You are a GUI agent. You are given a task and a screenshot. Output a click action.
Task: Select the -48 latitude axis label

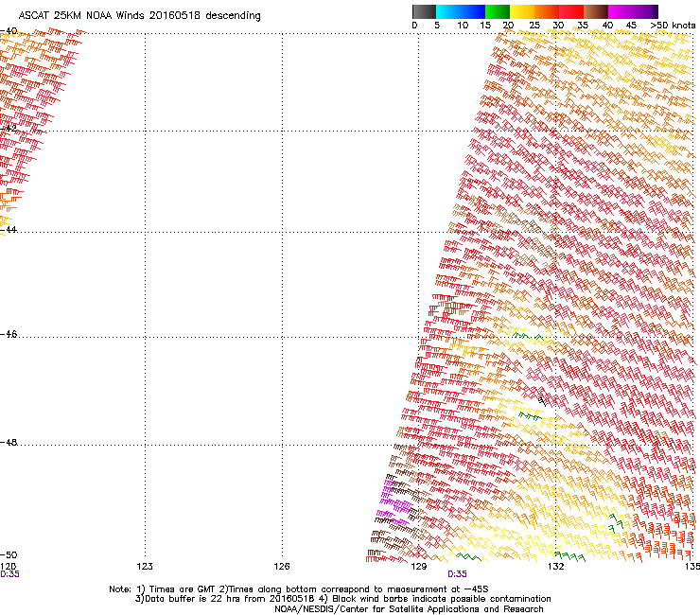coord(9,442)
